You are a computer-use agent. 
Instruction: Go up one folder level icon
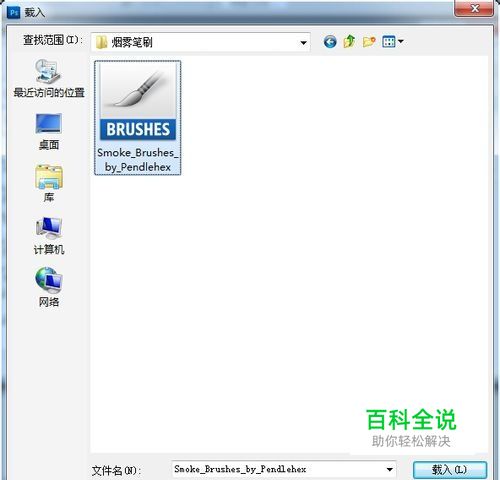tap(349, 42)
